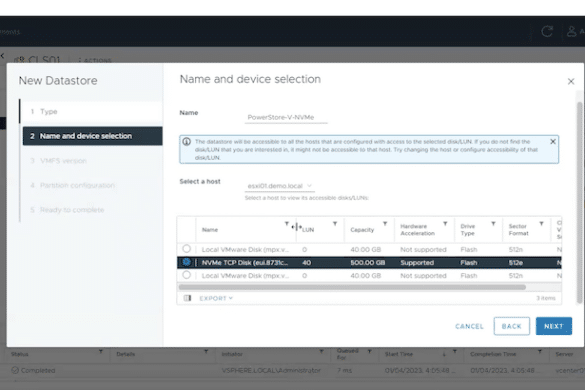Click the Cancel button

(469, 326)
